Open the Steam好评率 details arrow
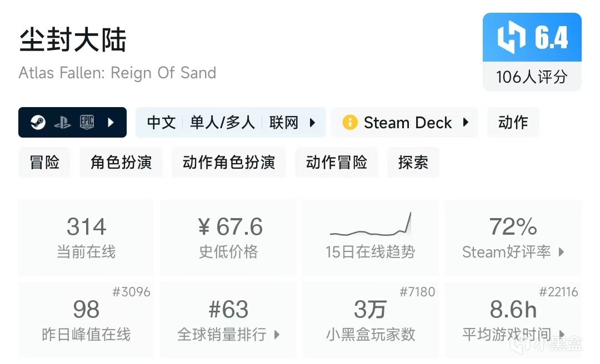600x364 pixels. [561, 252]
